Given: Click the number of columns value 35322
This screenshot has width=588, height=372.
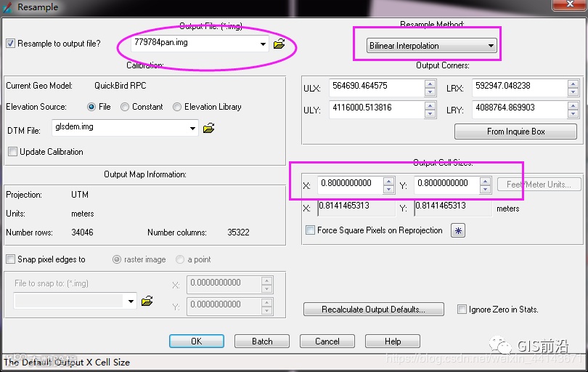Looking at the screenshot, I should [238, 232].
